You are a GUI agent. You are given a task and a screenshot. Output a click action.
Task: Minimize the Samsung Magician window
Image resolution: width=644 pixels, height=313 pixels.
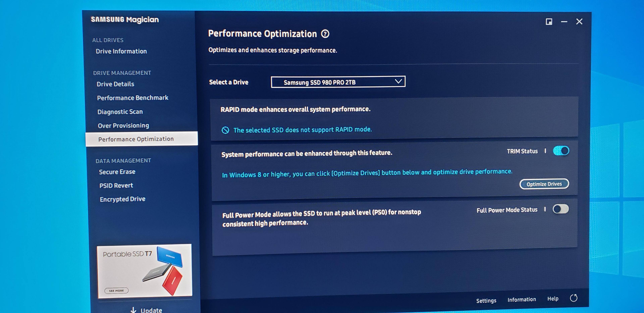point(564,22)
